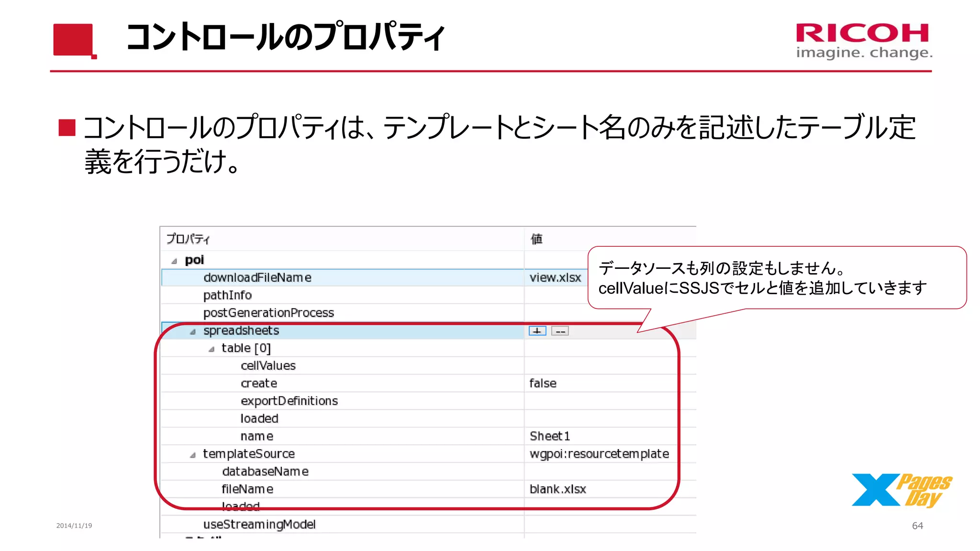Select the pathInfo property
Screen dimensions: 980x551
(x=227, y=295)
